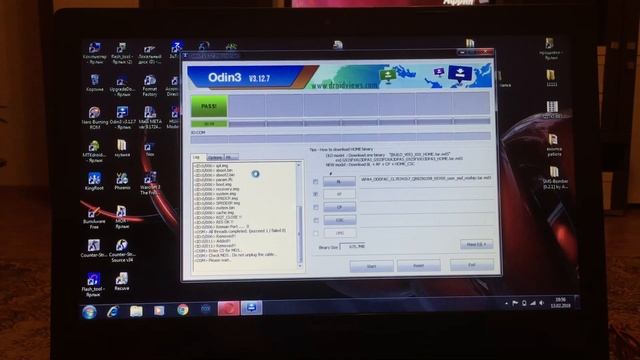Open the Recycle Bin desktop icon
This screenshot has height=360, width=640.
pos(94,82)
